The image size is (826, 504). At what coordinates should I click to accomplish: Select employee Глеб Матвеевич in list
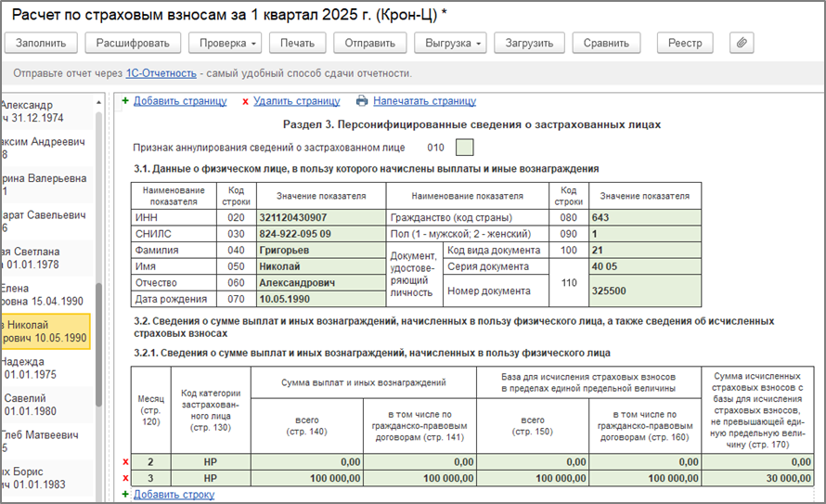(46, 441)
